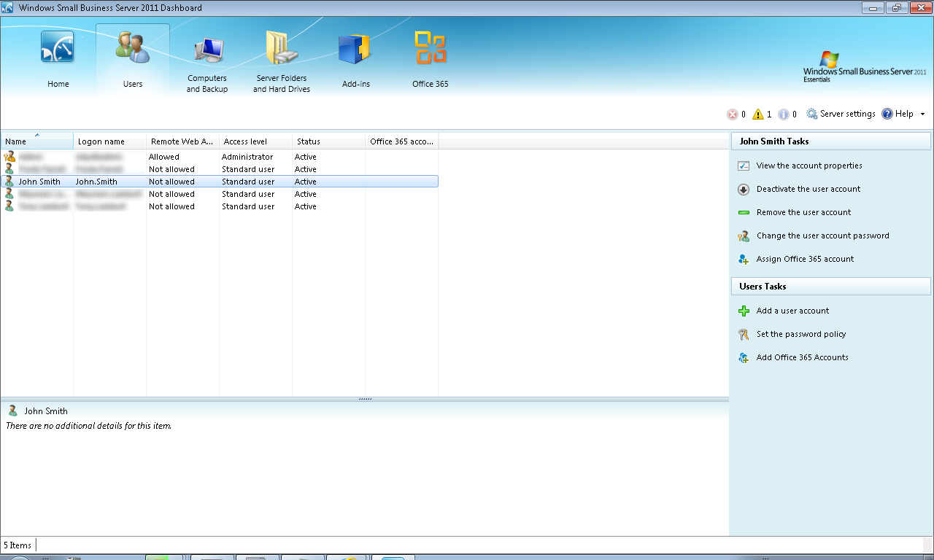Image resolution: width=934 pixels, height=560 pixels.
Task: Sort by the Status column header
Action: tap(329, 141)
